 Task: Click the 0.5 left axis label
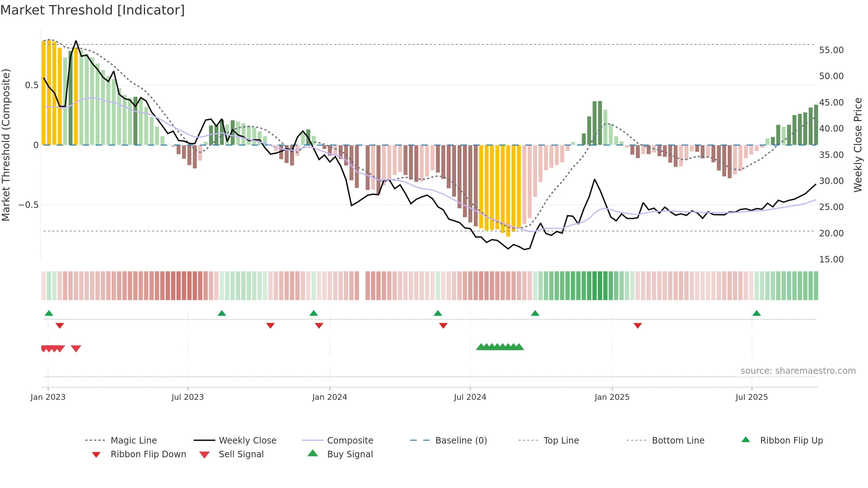click(x=31, y=85)
